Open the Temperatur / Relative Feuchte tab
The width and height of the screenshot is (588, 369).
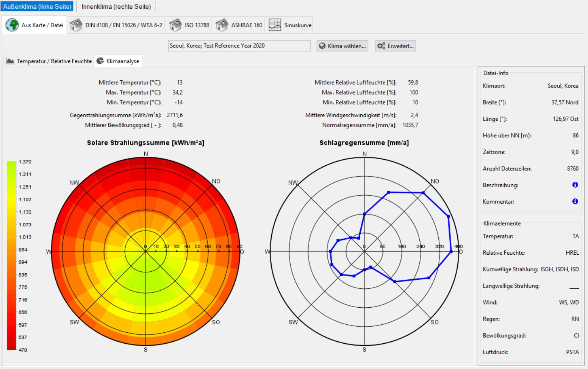54,61
